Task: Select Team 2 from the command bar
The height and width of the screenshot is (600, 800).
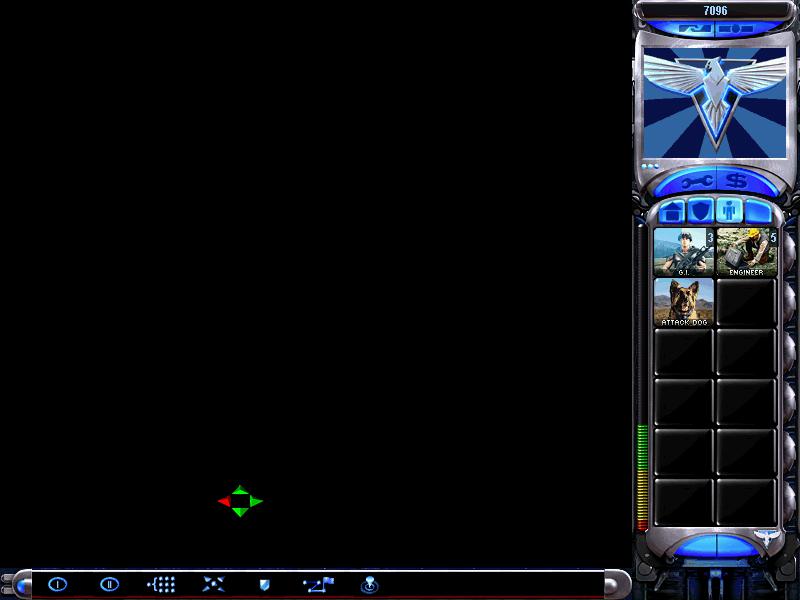Action: (x=109, y=584)
